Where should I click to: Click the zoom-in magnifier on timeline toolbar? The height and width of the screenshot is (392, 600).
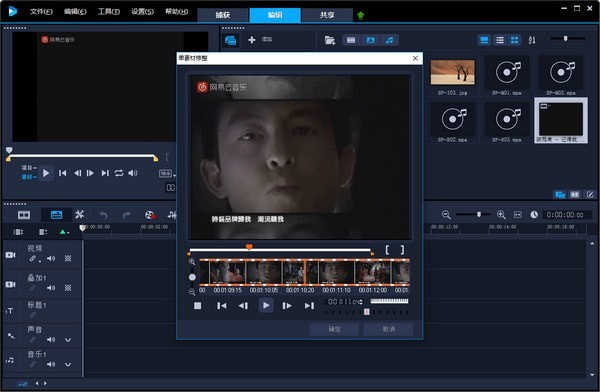[501, 215]
